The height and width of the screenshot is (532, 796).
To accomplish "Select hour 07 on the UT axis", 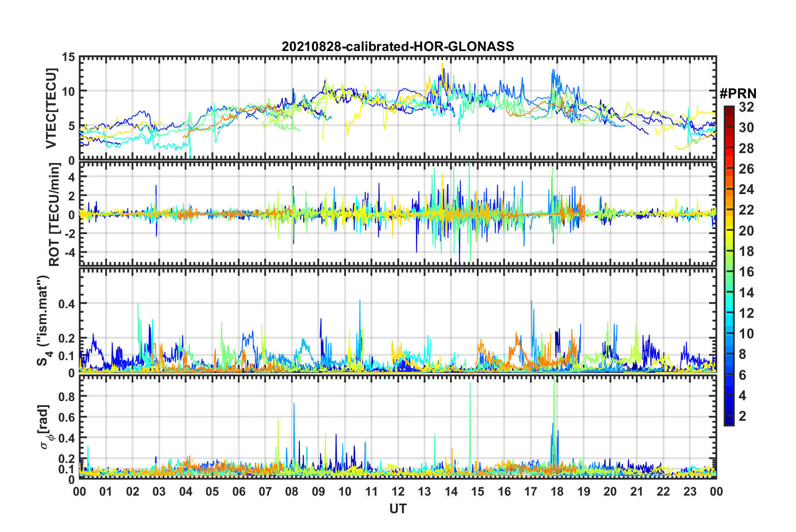I will pyautogui.click(x=265, y=491).
